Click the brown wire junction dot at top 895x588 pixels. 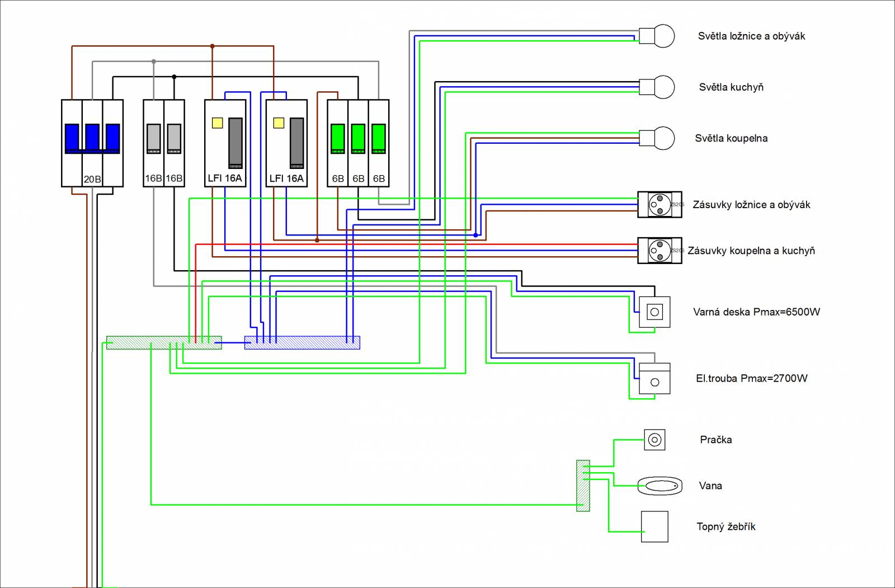pos(212,46)
